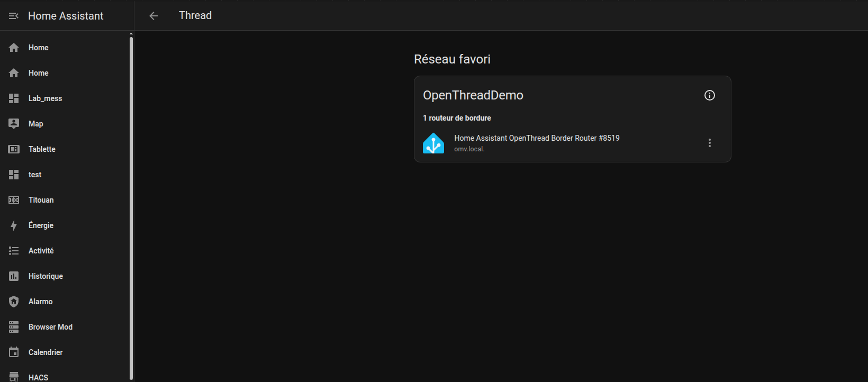Go back using the arrow next to Thread
This screenshot has height=382, width=868.
coord(153,16)
